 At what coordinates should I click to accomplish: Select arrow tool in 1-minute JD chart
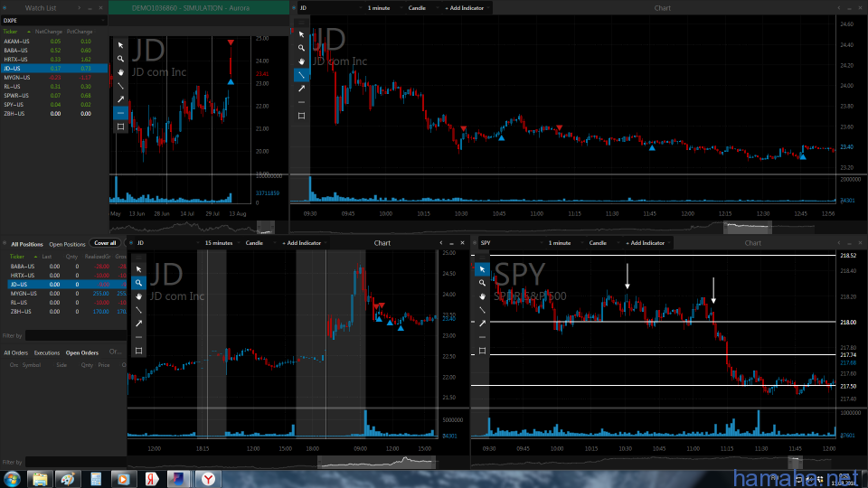tap(301, 89)
